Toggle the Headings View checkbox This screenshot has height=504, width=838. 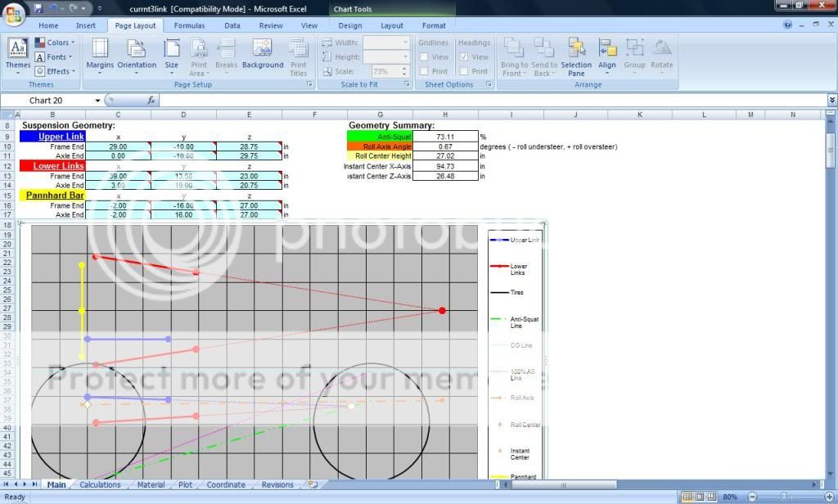465,57
